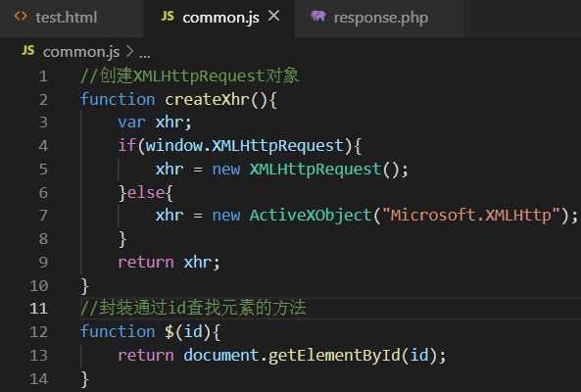Click the '$' function name on line 12

(x=169, y=331)
